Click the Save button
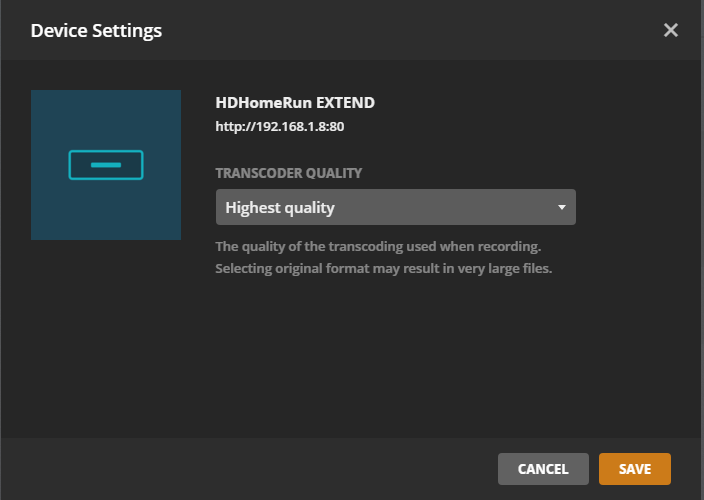This screenshot has height=500, width=704. (x=634, y=469)
